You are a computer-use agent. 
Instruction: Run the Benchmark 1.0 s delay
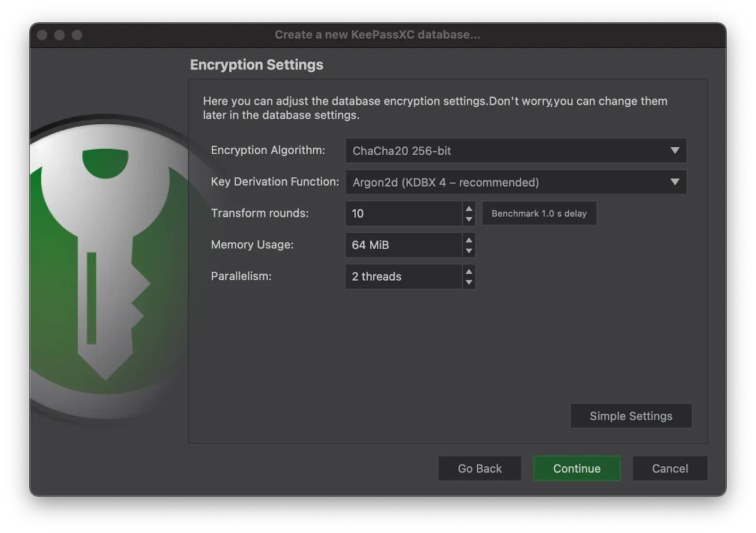(539, 214)
